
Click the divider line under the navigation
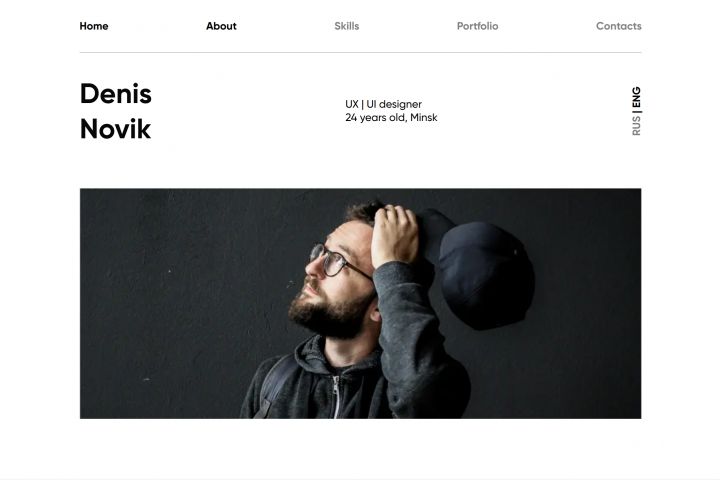(x=360, y=52)
